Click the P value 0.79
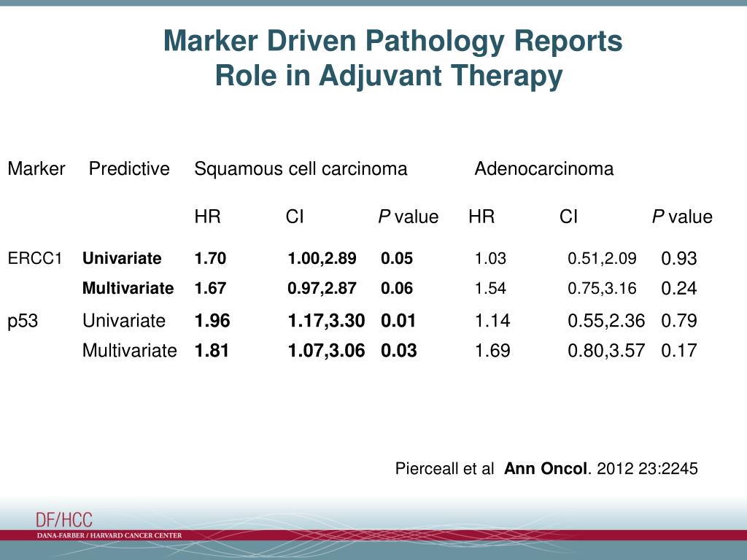Image resolution: width=747 pixels, height=560 pixels. pos(679,321)
